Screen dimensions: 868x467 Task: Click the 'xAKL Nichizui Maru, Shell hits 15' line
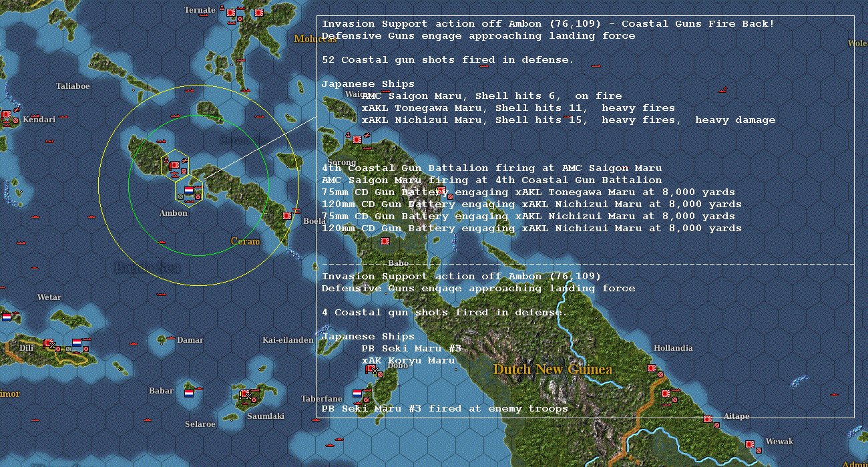[x=568, y=120]
